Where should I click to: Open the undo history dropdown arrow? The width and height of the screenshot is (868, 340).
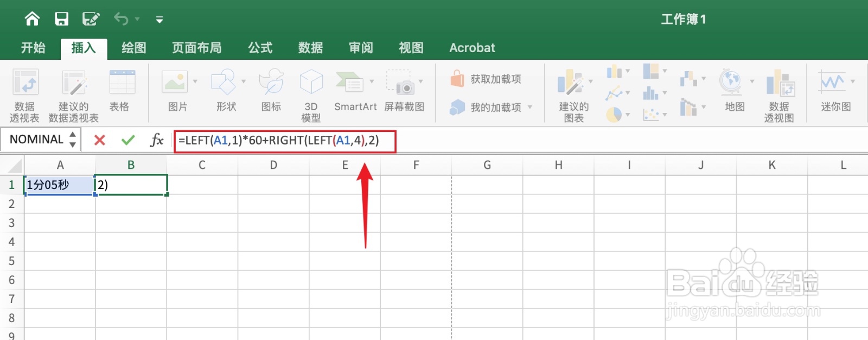click(137, 20)
